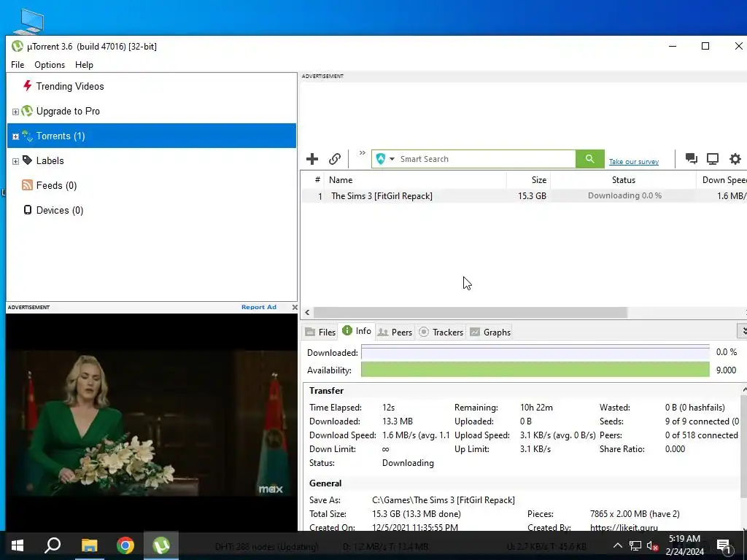Sort by the Down Speed column header
Image resolution: width=747 pixels, height=560 pixels.
(721, 180)
